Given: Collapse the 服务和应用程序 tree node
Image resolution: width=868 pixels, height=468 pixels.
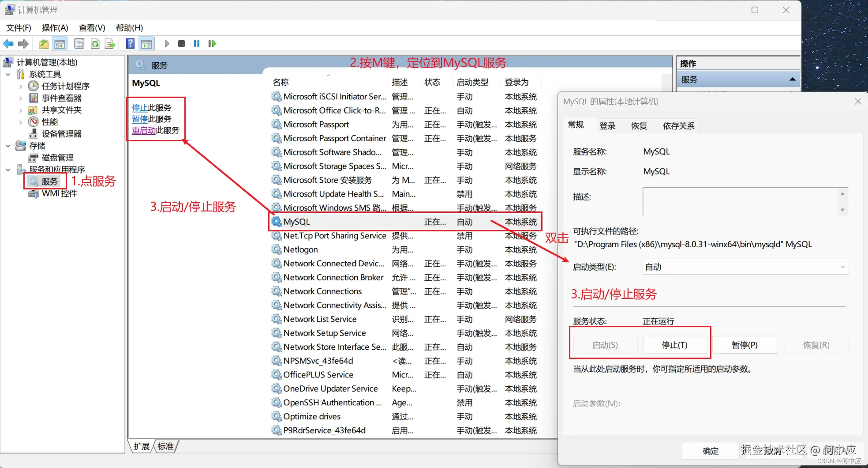Looking at the screenshot, I should coord(8,170).
